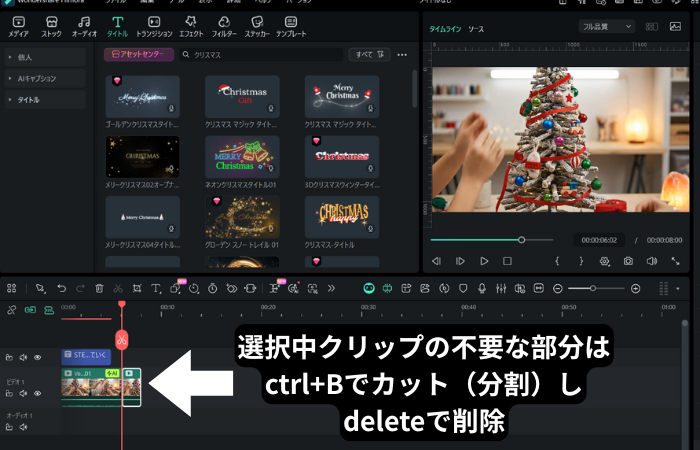
Task: Step forward one frame in preview
Action: (460, 261)
